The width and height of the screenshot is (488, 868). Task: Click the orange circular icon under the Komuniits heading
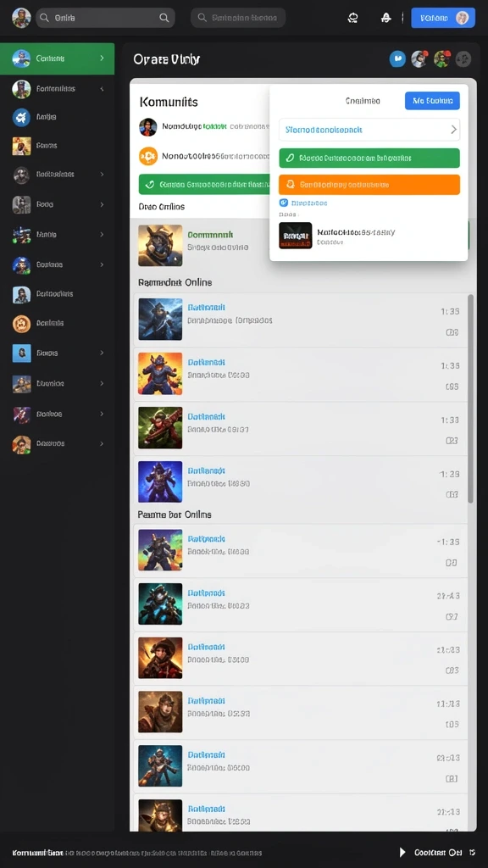pos(148,157)
